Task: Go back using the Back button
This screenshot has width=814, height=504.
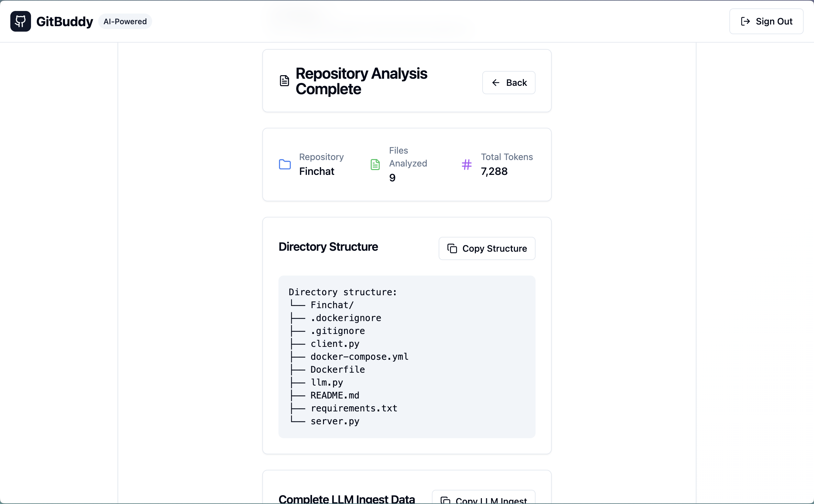Action: pos(509,83)
